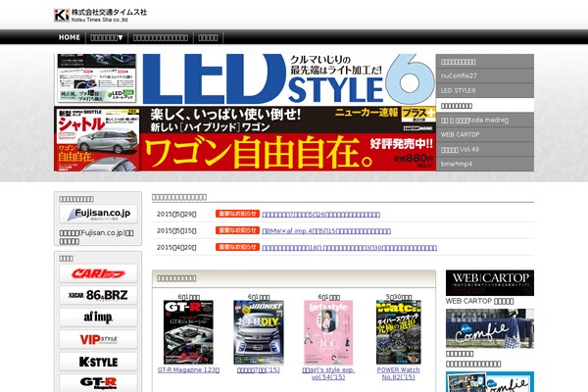Click the red Wagon banner advertisement

click(244, 139)
